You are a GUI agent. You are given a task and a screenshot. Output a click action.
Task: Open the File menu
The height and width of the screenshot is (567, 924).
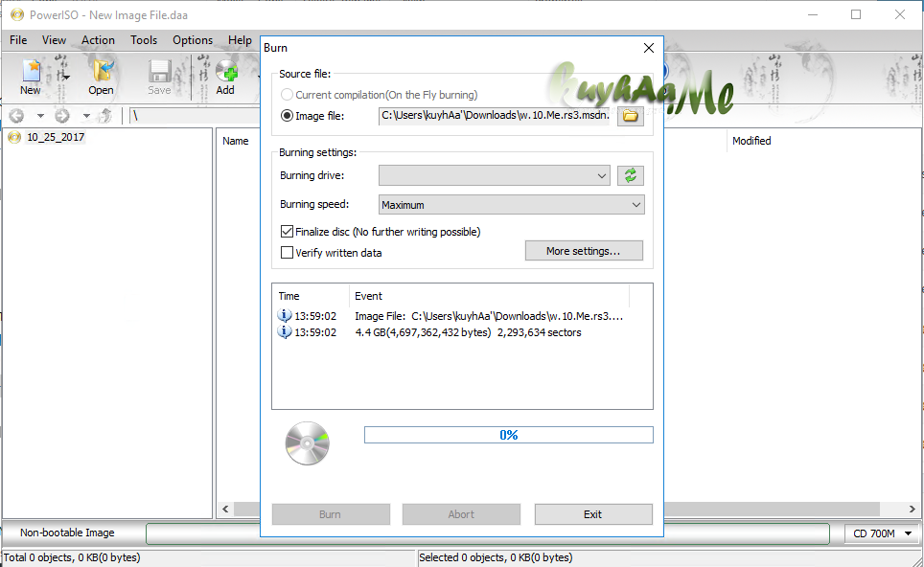click(x=18, y=40)
